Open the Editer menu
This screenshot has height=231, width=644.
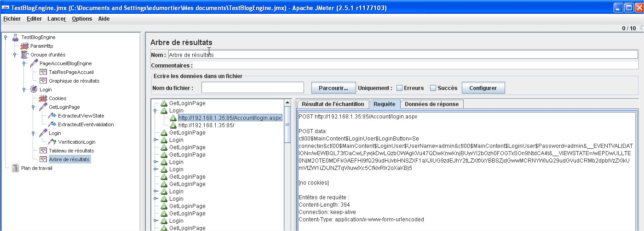coord(34,19)
